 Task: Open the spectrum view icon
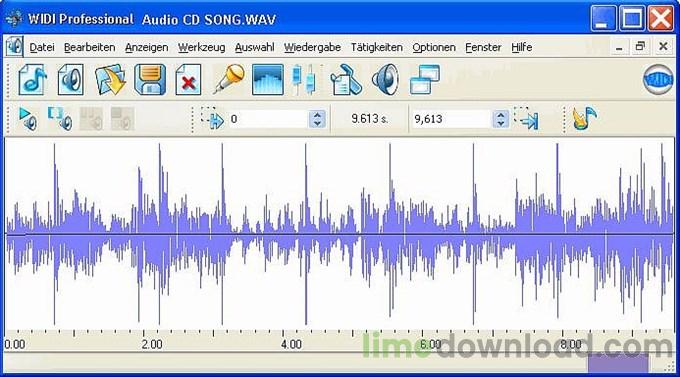(x=268, y=80)
